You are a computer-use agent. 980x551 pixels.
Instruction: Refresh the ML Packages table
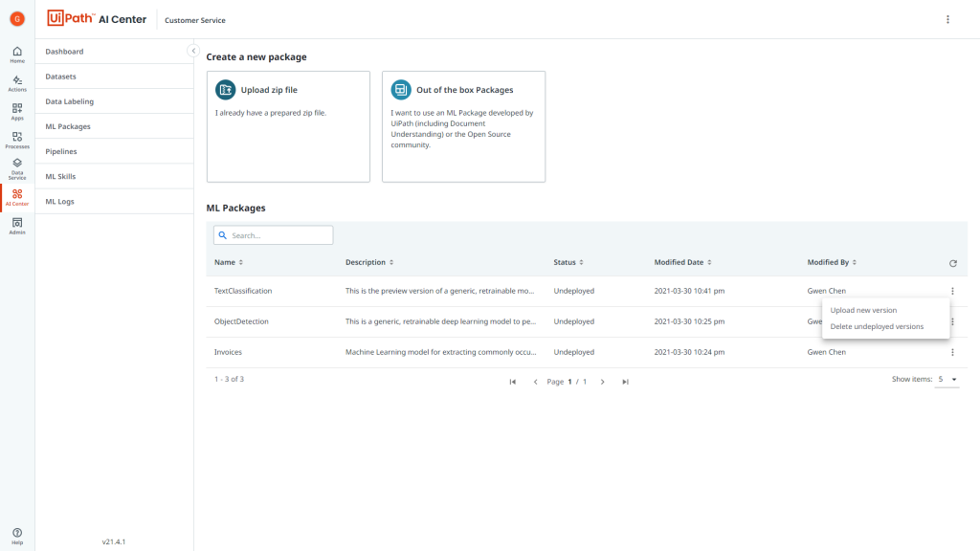pos(953,263)
